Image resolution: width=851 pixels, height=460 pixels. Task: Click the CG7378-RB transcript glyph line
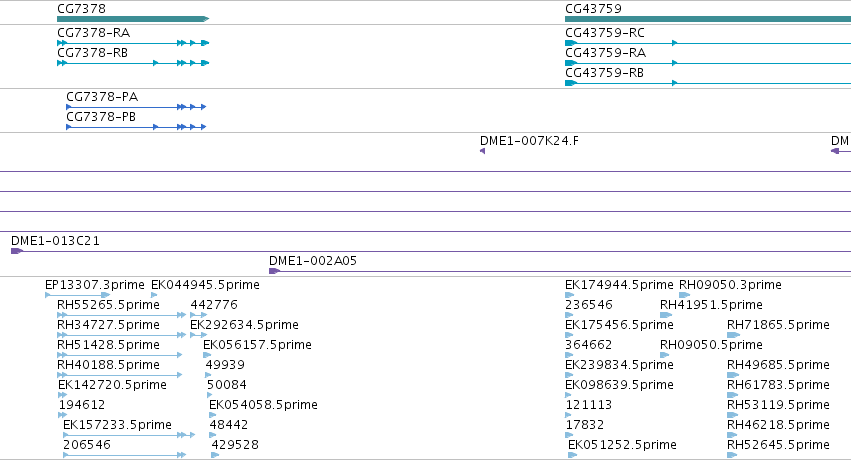(x=133, y=63)
